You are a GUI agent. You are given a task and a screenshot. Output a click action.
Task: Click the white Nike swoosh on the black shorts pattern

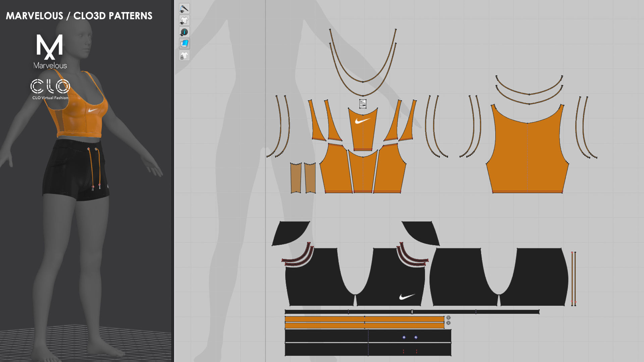tap(407, 297)
